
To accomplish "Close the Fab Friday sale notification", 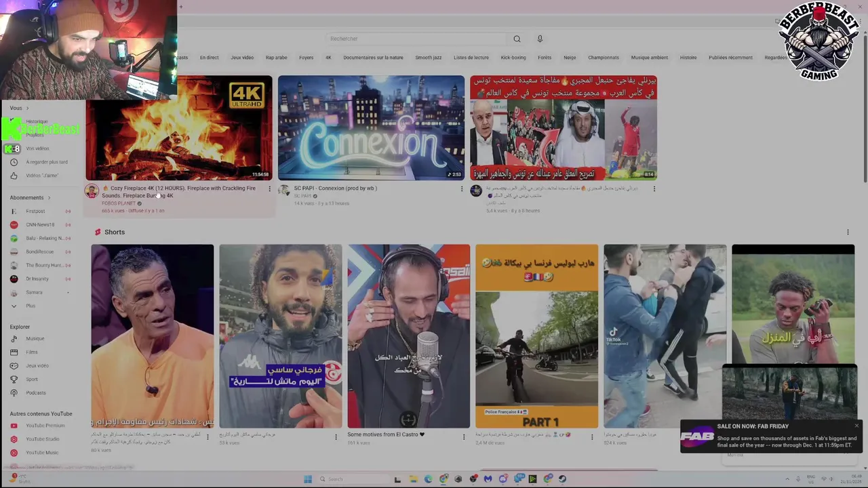I will pyautogui.click(x=856, y=426).
